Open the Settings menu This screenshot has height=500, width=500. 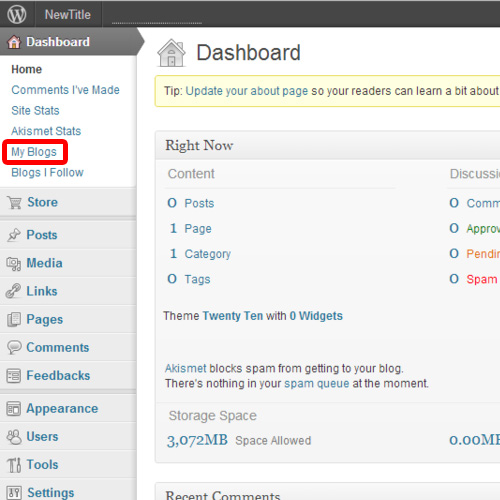tap(68, 491)
